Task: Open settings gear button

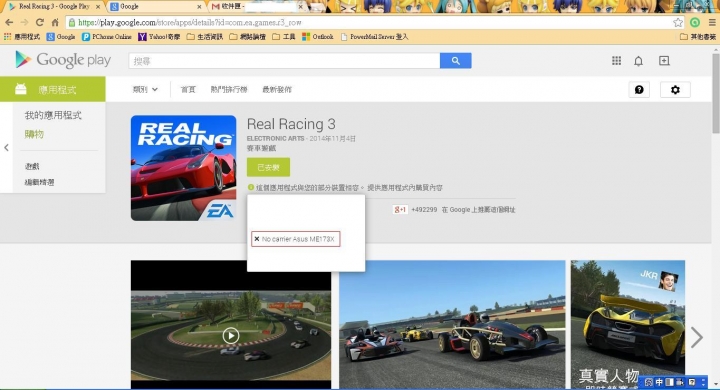Action: pyautogui.click(x=675, y=90)
